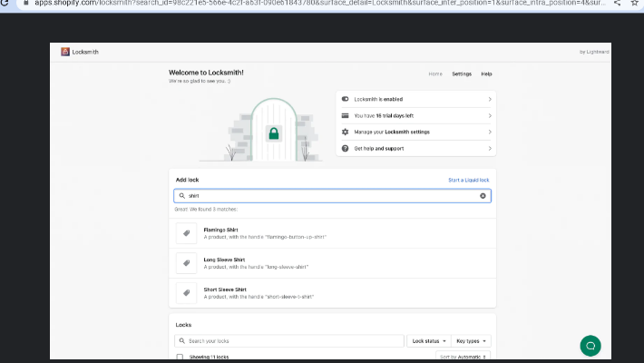644x363 pixels.
Task: Tick the Showing 11 locks checkbox
Action: coord(180,357)
